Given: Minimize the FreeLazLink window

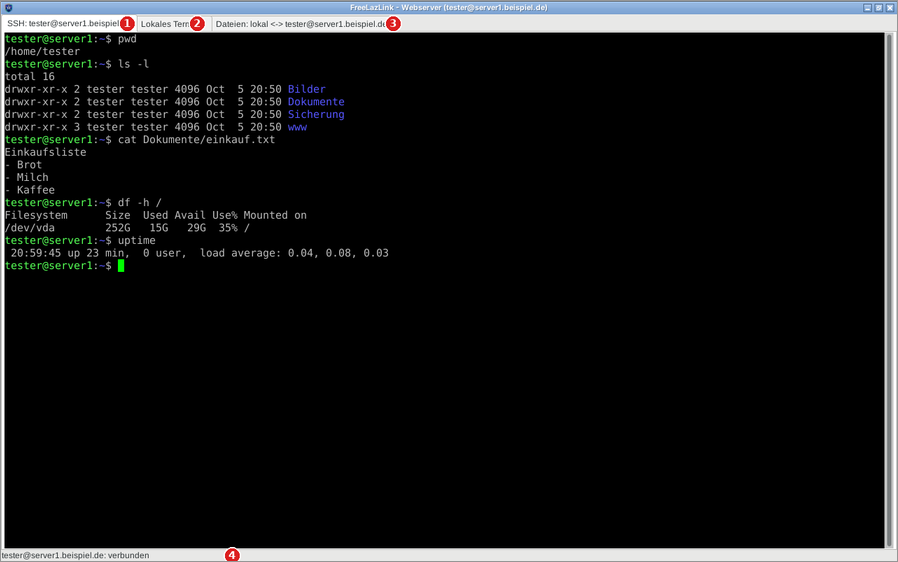Looking at the screenshot, I should (867, 7).
